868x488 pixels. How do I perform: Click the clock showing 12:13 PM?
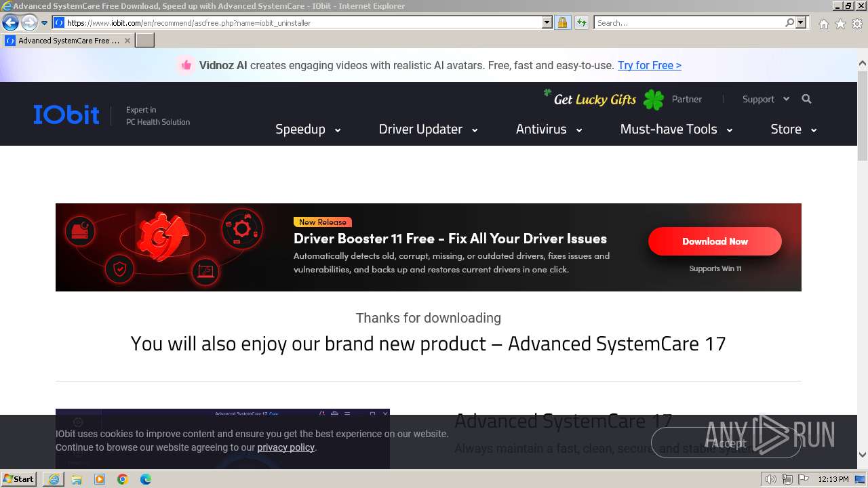point(833,479)
